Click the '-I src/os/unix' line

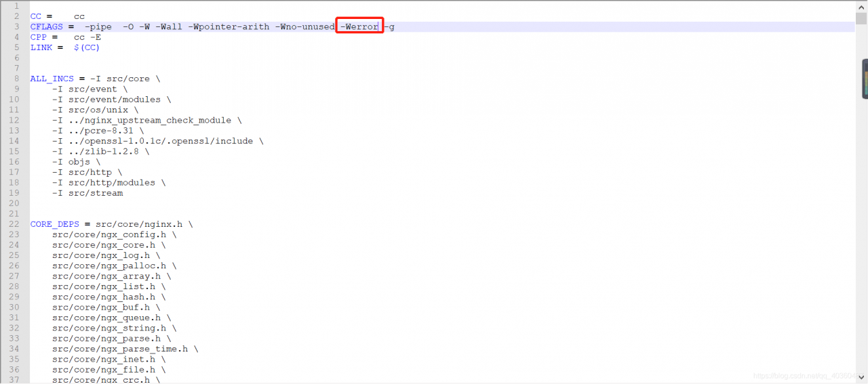tap(95, 110)
